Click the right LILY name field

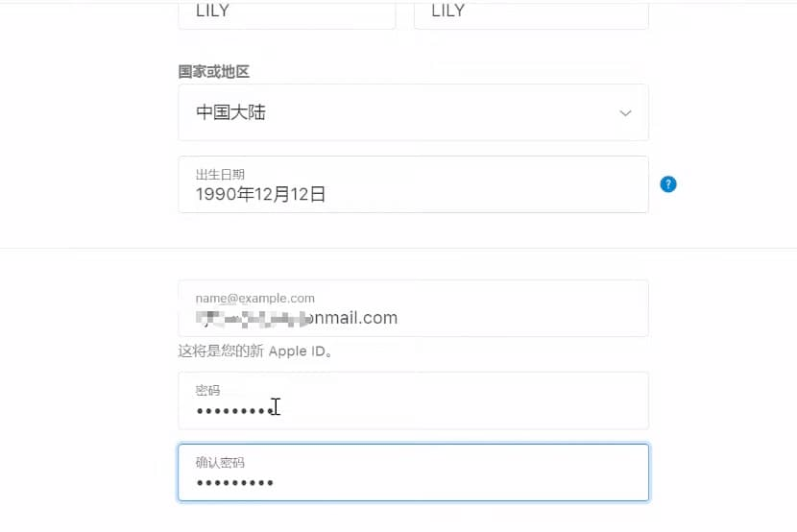(531, 14)
